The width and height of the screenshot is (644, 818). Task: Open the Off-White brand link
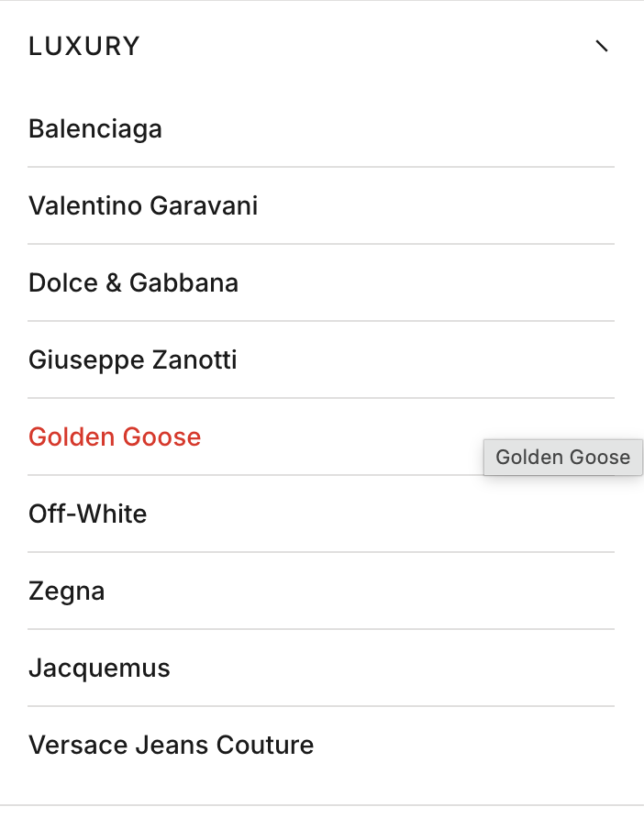point(87,514)
